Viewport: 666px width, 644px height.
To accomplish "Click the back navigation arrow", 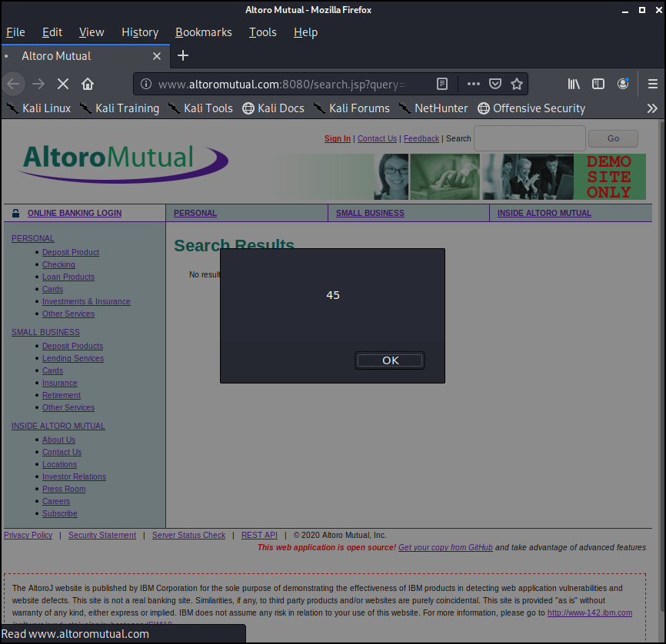I will click(14, 84).
